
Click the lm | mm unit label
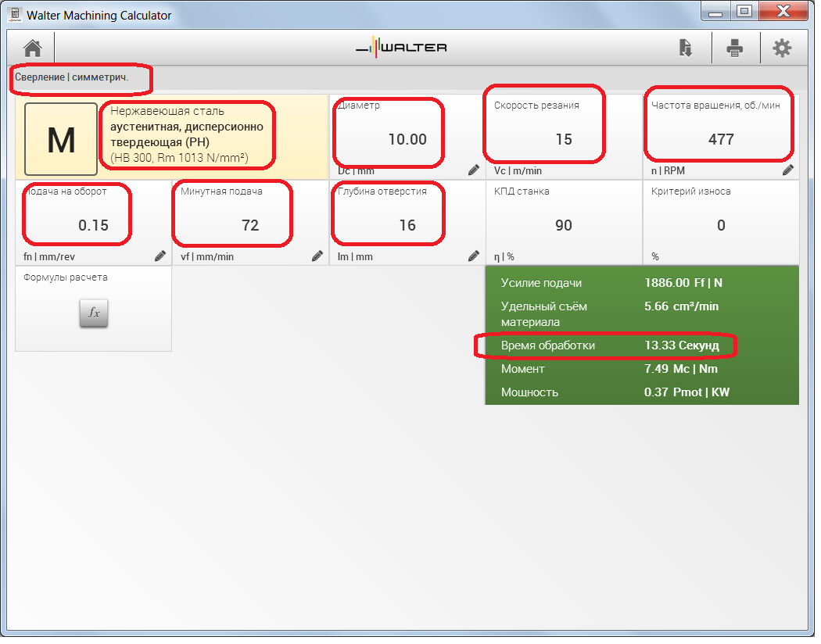[355, 257]
